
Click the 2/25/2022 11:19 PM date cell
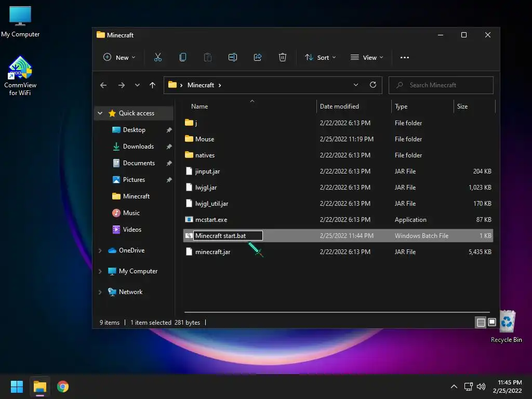[347, 139]
